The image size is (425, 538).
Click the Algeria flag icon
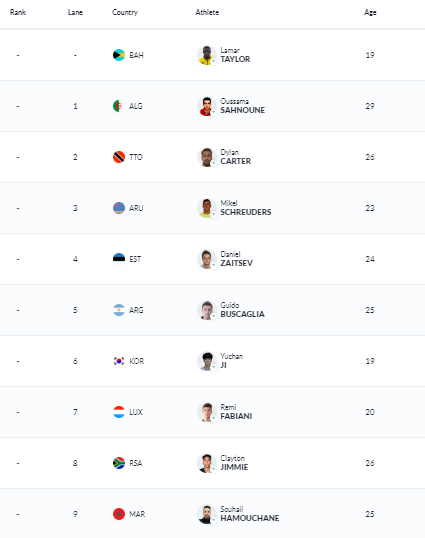[119, 106]
